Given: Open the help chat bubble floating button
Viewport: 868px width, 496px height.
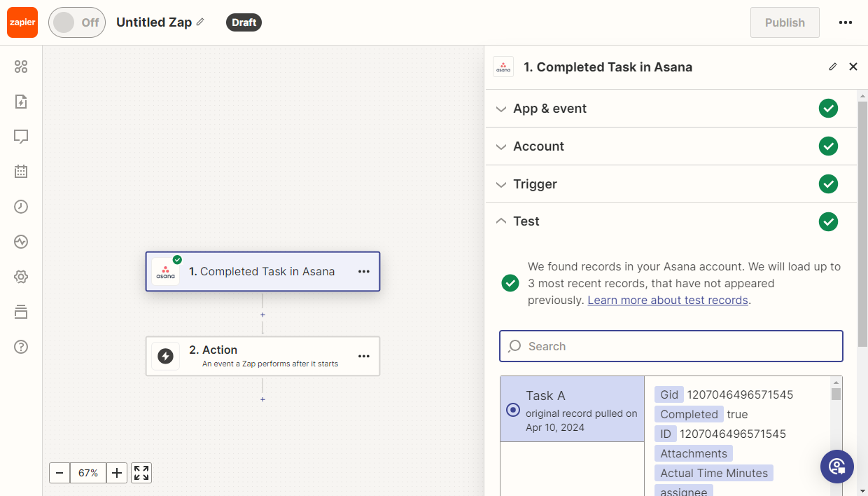Looking at the screenshot, I should point(836,467).
